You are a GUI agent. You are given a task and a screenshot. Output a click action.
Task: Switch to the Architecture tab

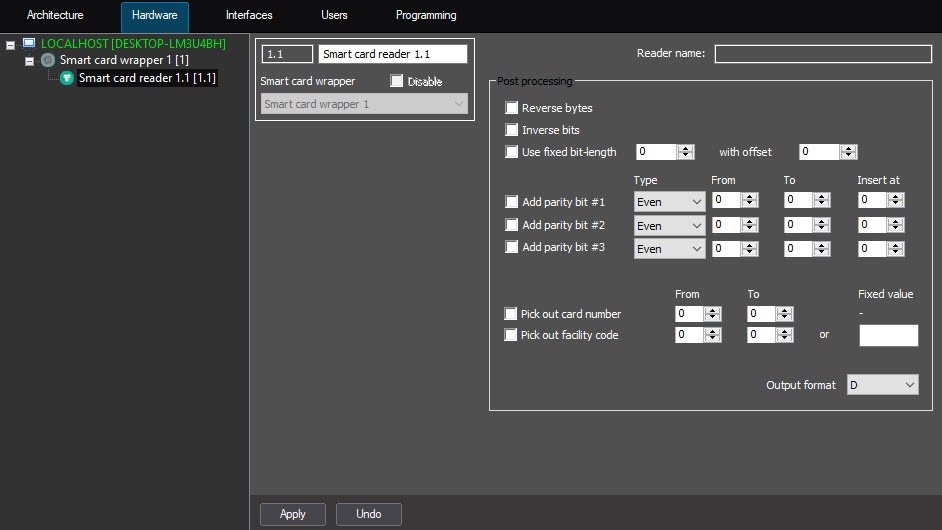tap(55, 16)
